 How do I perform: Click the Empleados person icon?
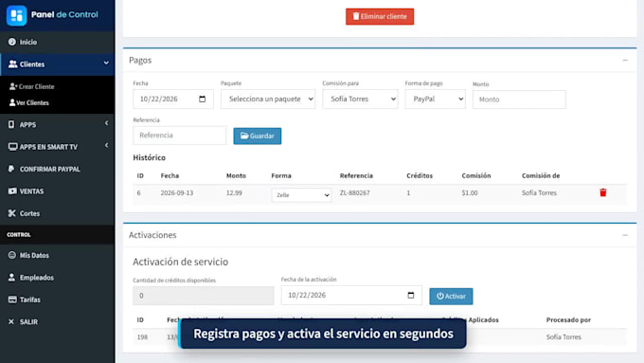tap(12, 278)
